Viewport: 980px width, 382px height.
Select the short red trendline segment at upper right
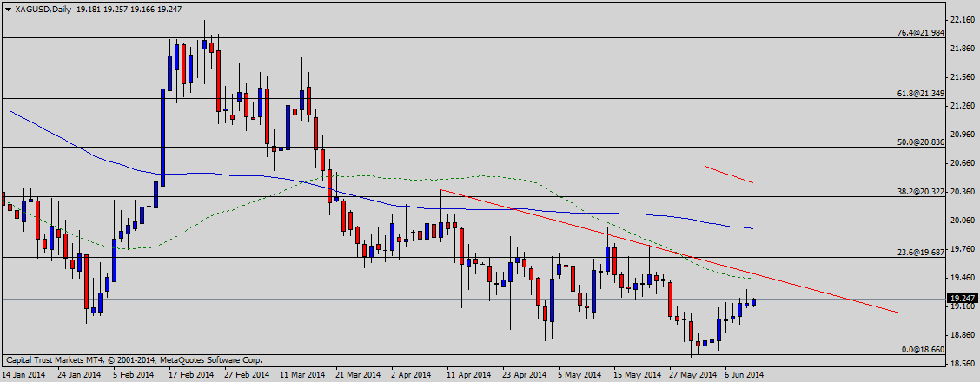(728, 174)
